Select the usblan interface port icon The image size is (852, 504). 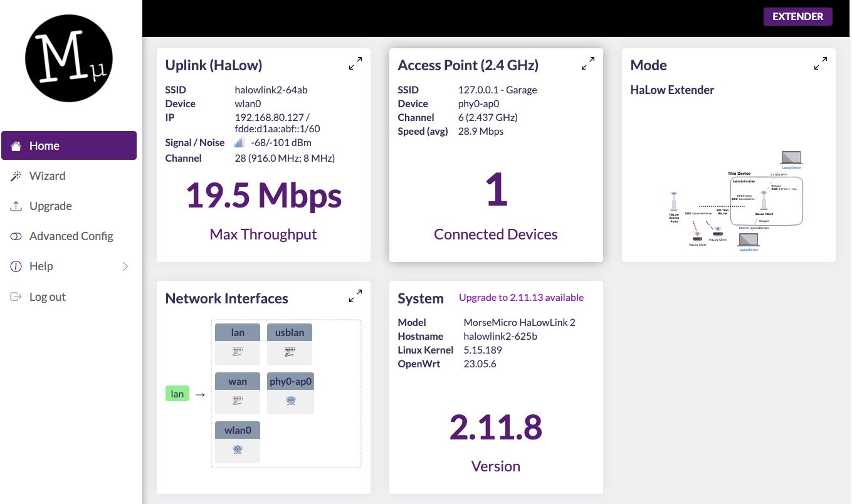[x=290, y=352]
